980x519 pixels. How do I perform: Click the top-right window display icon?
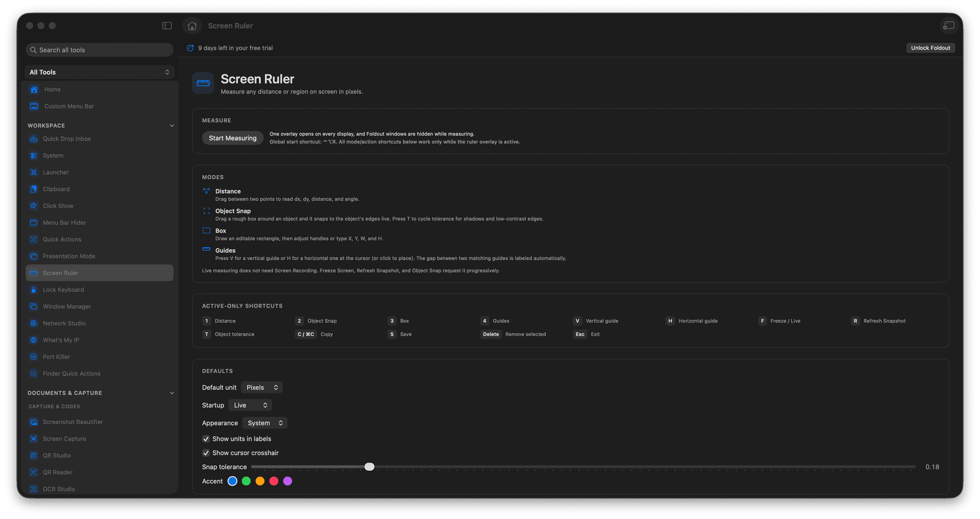[948, 26]
